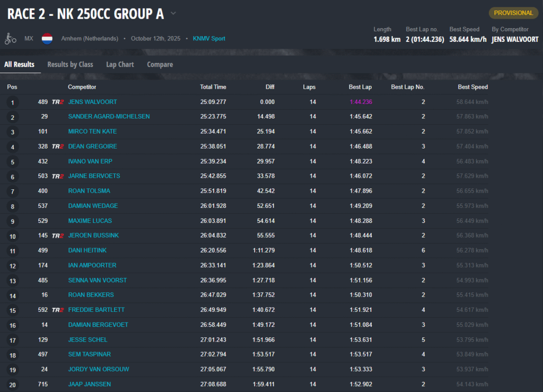Sort by Best Lap column header
543x392 pixels.
point(360,87)
